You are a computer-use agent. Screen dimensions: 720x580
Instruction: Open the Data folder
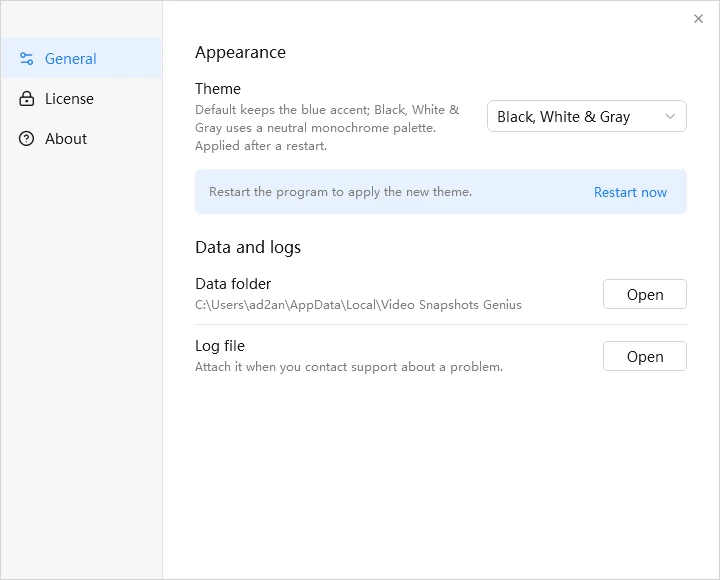pyautogui.click(x=645, y=294)
